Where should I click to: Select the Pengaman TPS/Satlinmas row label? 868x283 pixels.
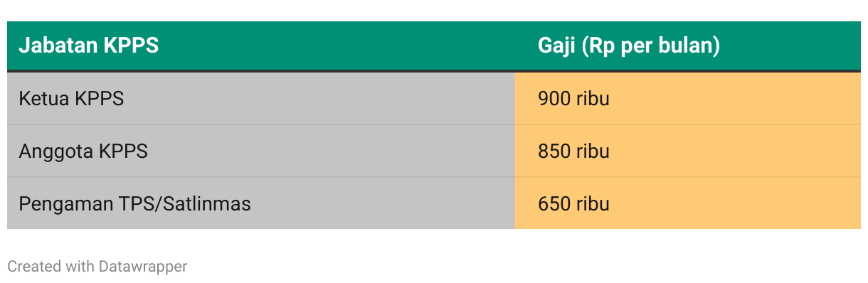pos(135,204)
